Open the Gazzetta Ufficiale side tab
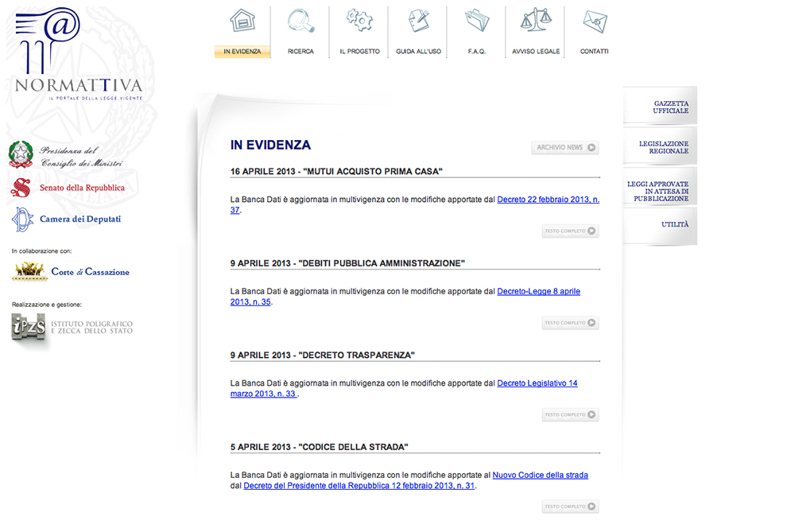The image size is (795, 532). click(x=660, y=106)
